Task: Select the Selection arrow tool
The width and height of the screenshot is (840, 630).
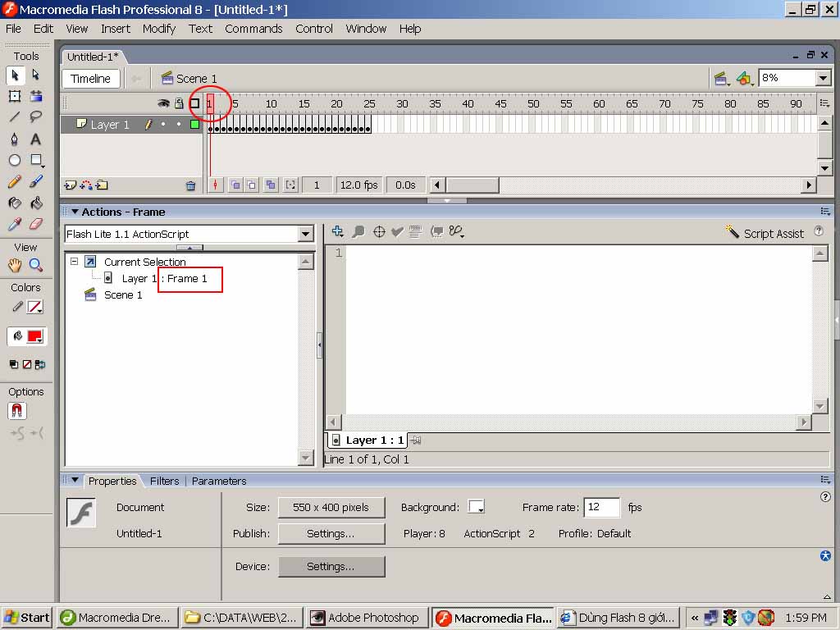Action: tap(15, 75)
